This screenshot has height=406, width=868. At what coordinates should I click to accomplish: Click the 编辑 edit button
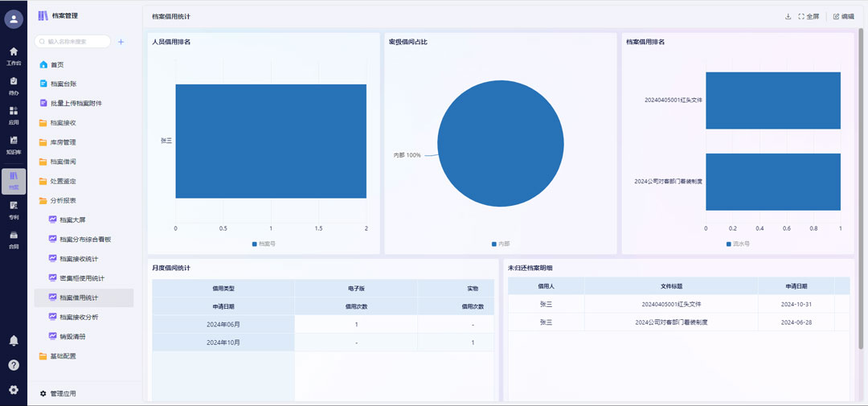843,16
